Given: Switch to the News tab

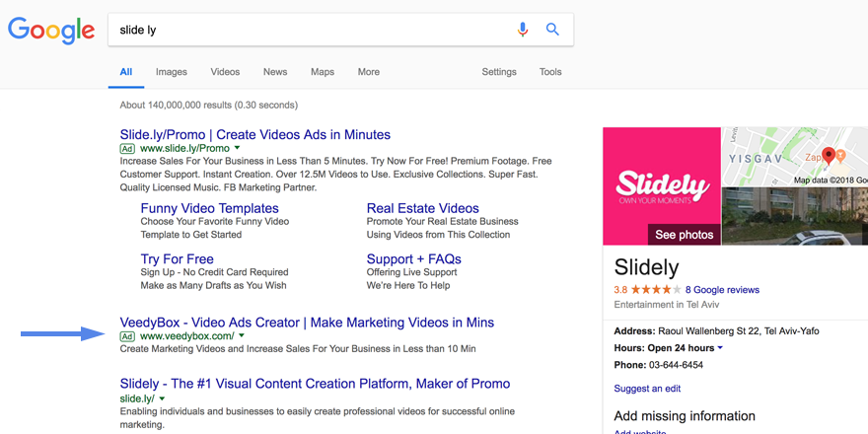Looking at the screenshot, I should (x=275, y=72).
